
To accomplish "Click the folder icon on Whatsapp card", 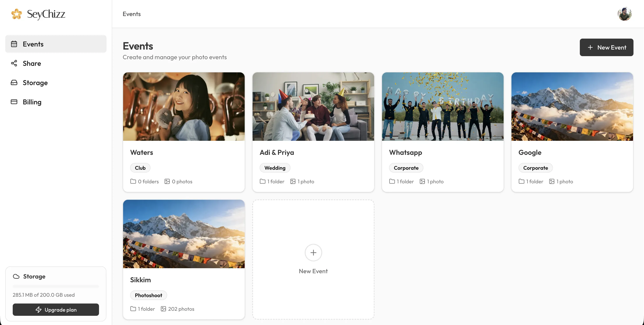I will 392,181.
